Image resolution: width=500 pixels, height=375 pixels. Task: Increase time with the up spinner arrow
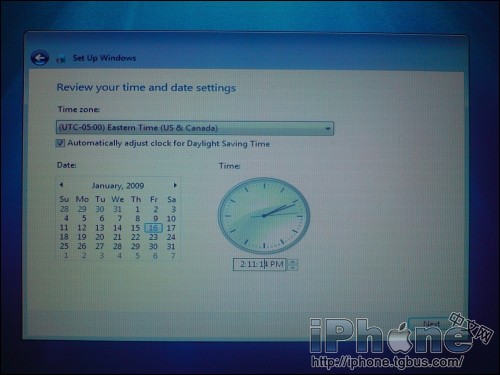[292, 262]
